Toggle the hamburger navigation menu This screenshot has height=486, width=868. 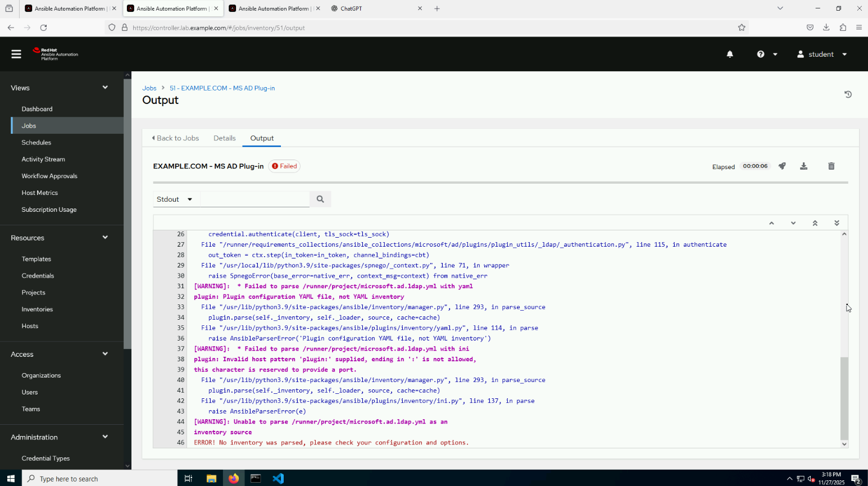[x=16, y=54]
